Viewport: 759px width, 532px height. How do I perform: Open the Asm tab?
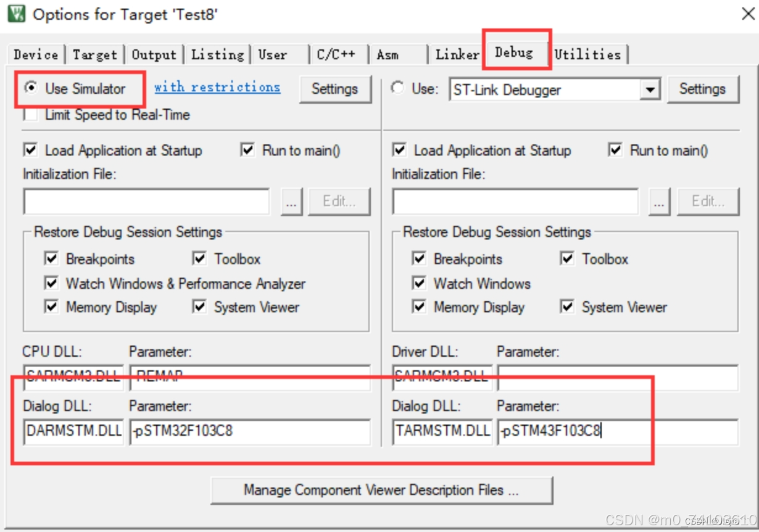click(388, 54)
